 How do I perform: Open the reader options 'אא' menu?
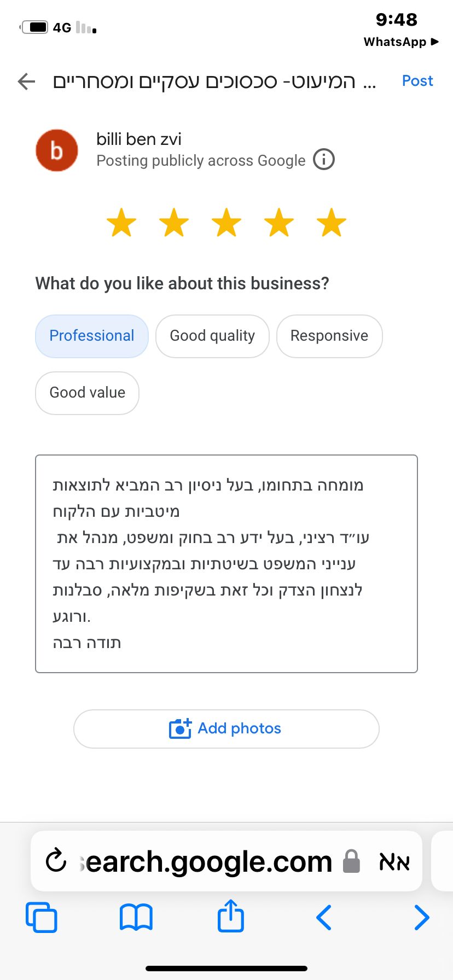394,862
